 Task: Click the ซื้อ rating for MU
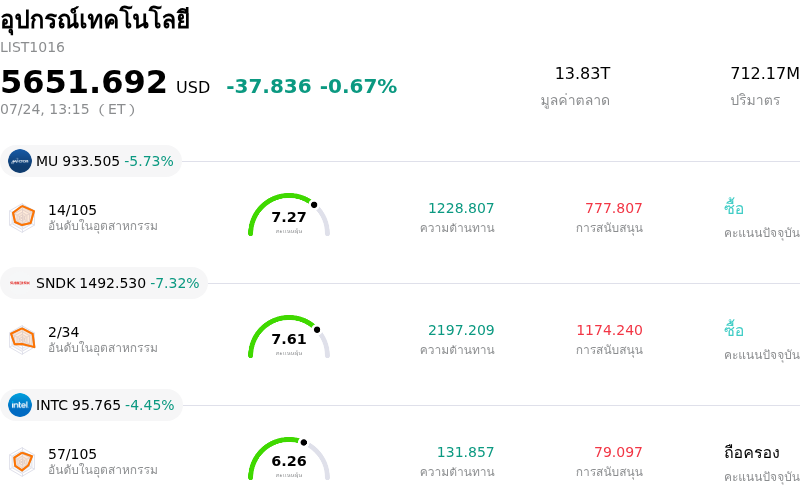[734, 208]
